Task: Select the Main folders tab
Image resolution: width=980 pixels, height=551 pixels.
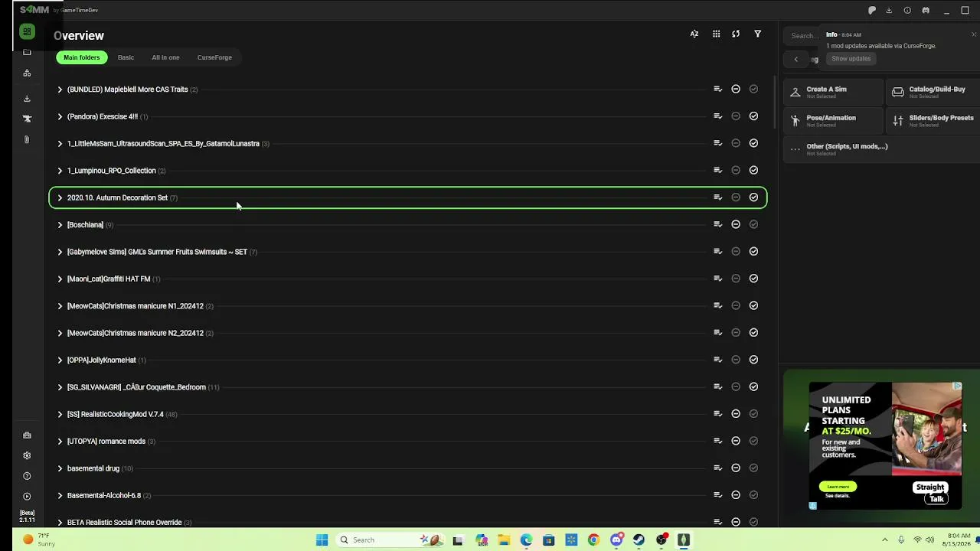Action: point(82,57)
